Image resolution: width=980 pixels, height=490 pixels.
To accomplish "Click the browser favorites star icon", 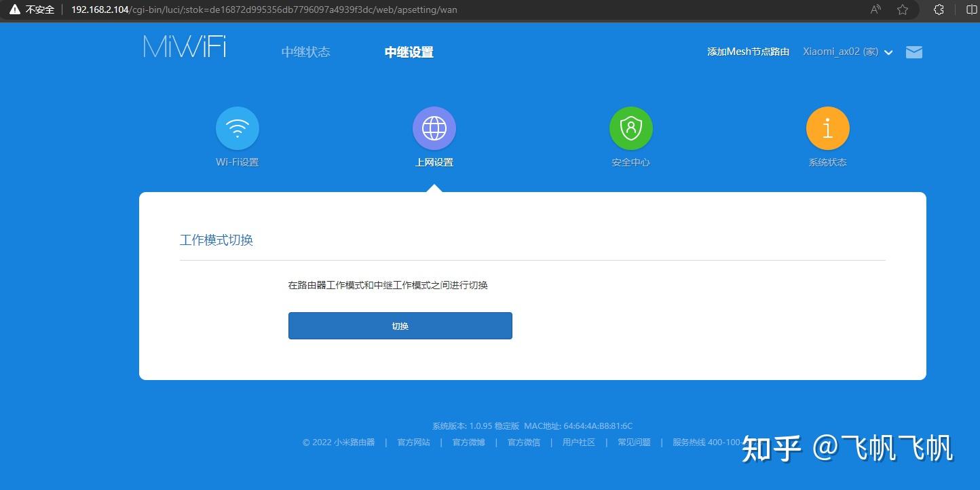I will pyautogui.click(x=903, y=10).
